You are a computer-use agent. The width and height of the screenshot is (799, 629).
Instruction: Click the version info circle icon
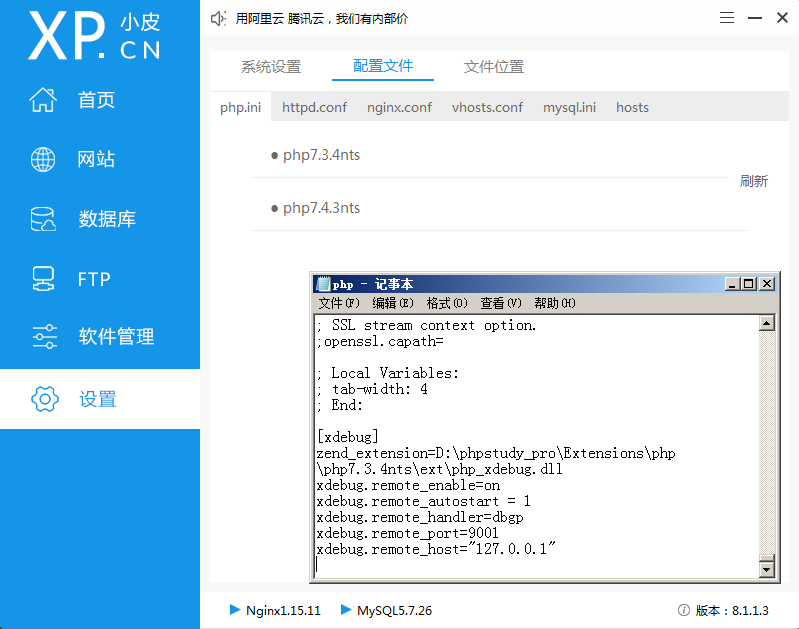coord(684,610)
